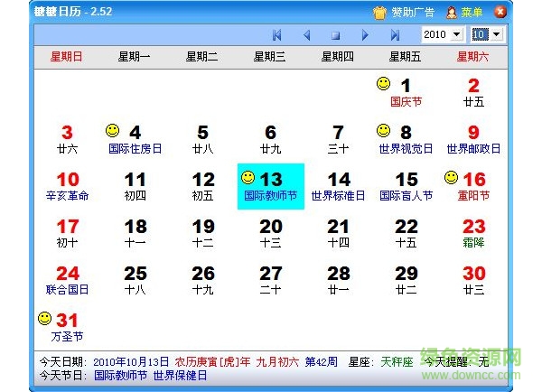This screenshot has width=542, height=392.
Task: Click smiley icon beside October 13
Action: (248, 178)
